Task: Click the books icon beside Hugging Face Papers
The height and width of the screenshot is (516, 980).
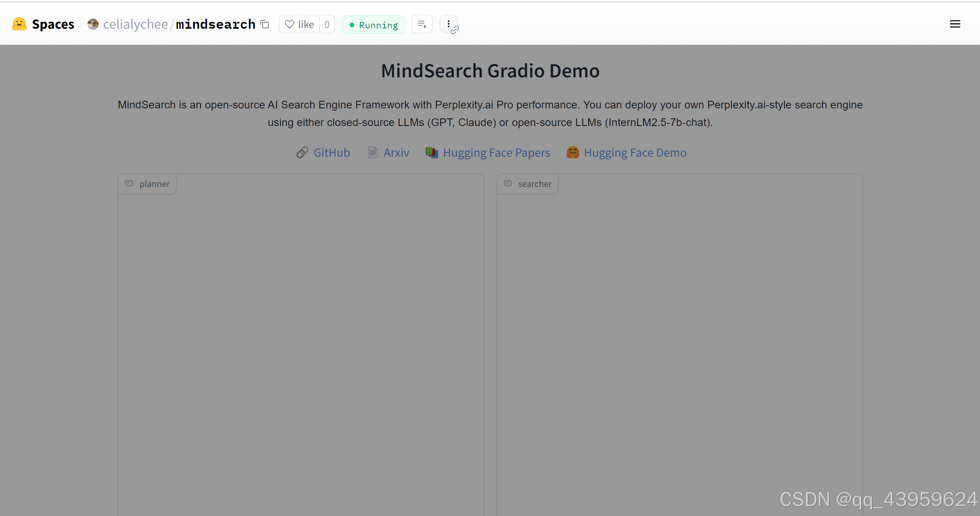Action: click(x=432, y=152)
